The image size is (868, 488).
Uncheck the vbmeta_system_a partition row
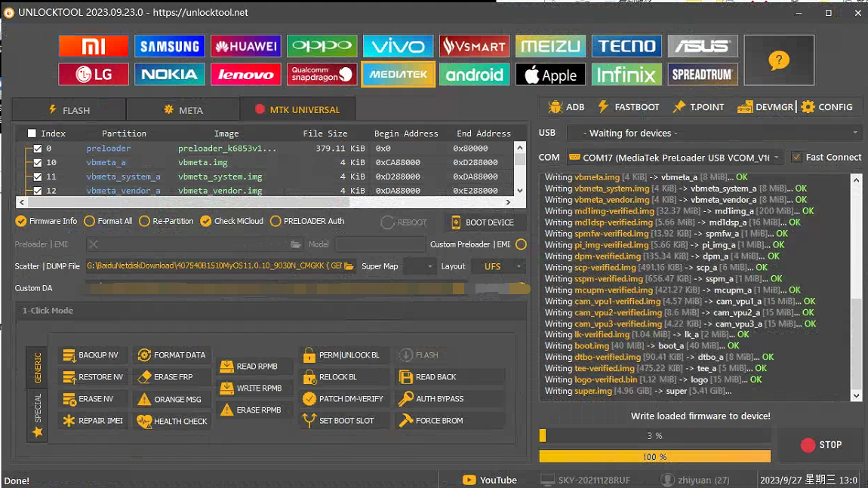click(38, 176)
